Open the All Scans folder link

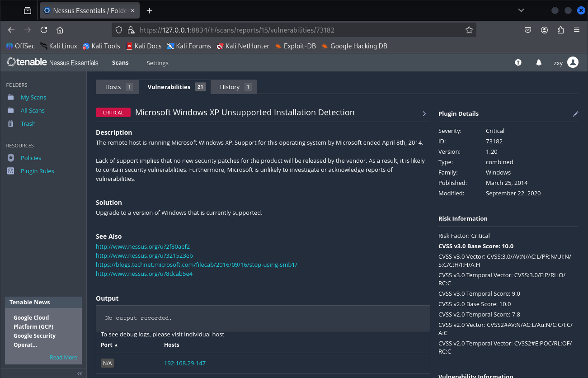click(33, 110)
